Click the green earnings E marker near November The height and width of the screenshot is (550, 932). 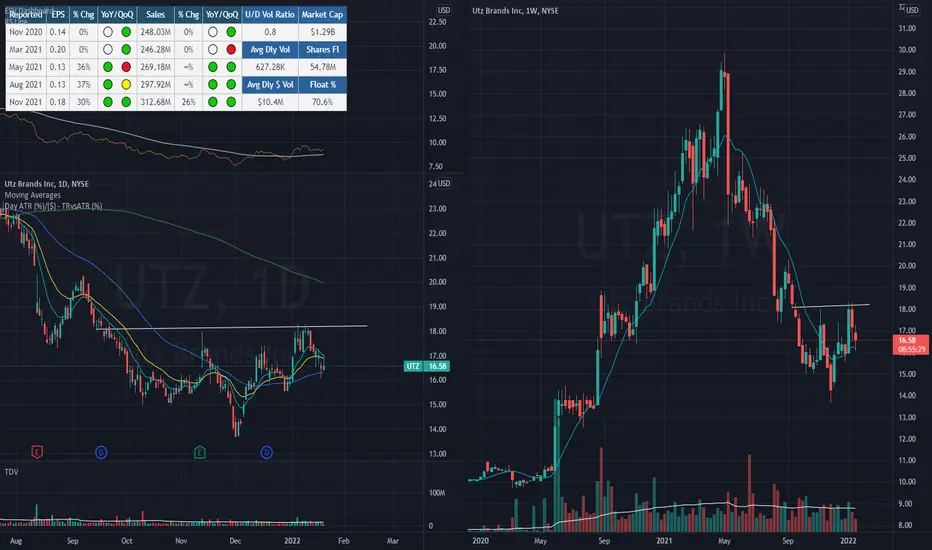pyautogui.click(x=200, y=452)
